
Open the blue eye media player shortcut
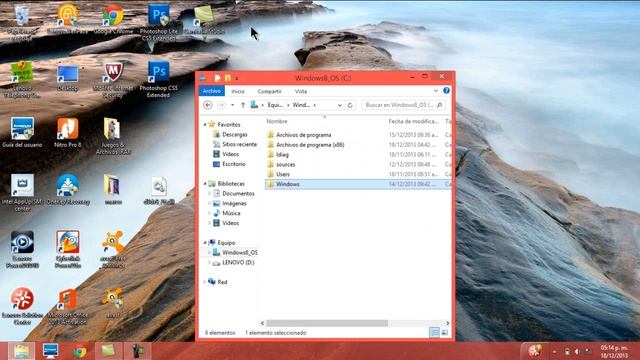(22, 249)
